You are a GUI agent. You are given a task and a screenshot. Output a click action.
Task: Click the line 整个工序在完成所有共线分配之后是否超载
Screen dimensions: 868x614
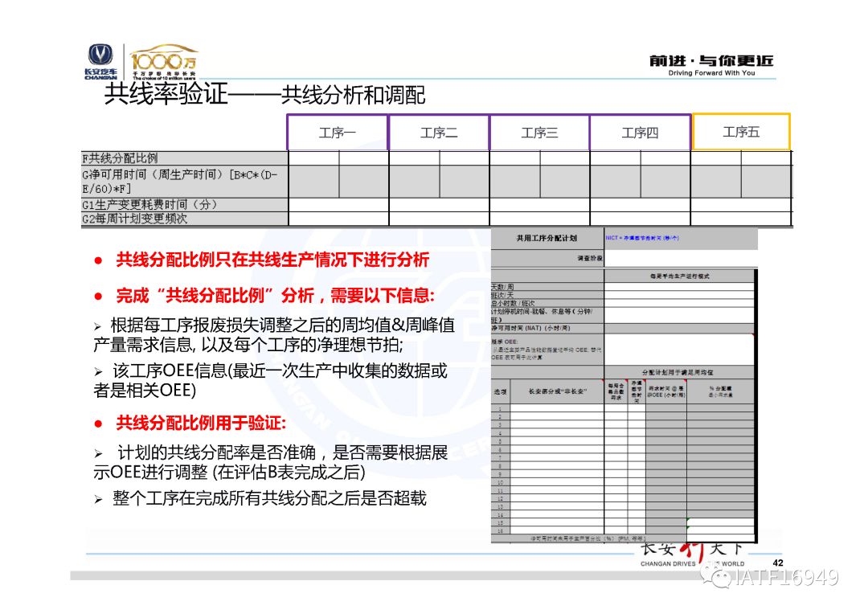point(269,498)
